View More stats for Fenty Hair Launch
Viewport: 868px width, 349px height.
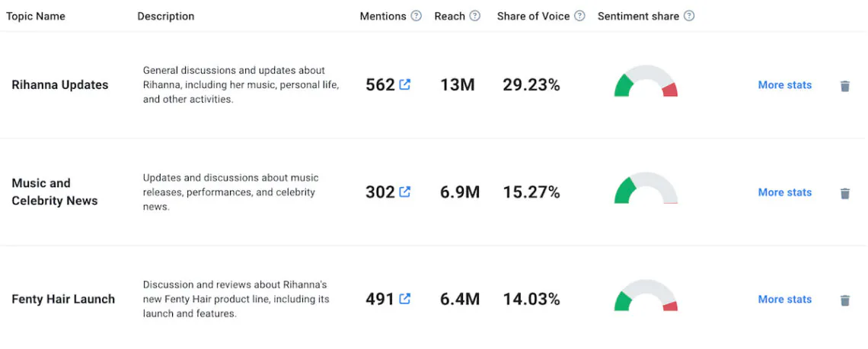(784, 300)
